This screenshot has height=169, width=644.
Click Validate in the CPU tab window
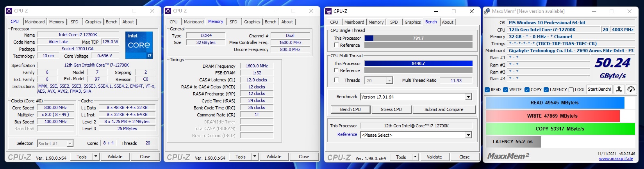point(115,157)
